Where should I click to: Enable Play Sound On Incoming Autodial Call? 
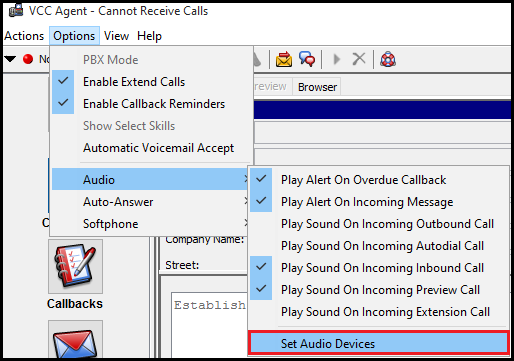point(379,246)
